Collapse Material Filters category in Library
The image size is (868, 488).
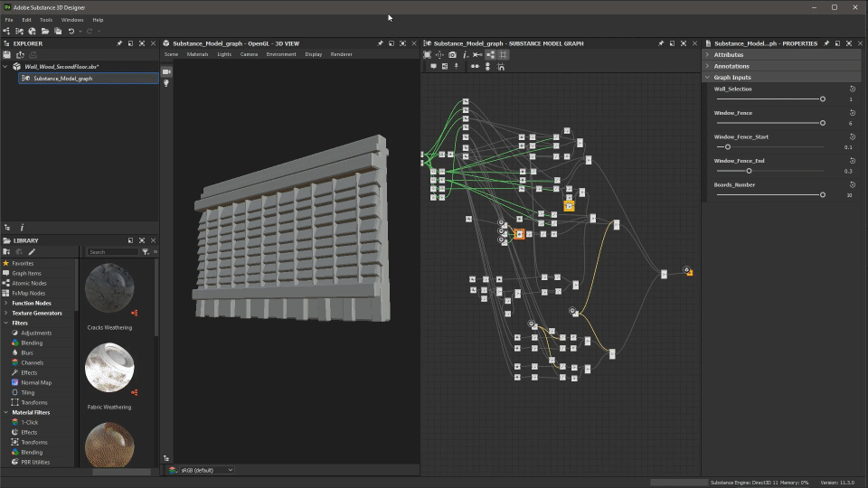(x=5, y=413)
